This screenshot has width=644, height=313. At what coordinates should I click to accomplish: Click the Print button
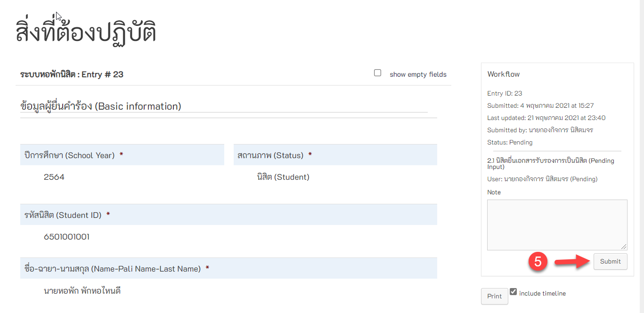[494, 296]
